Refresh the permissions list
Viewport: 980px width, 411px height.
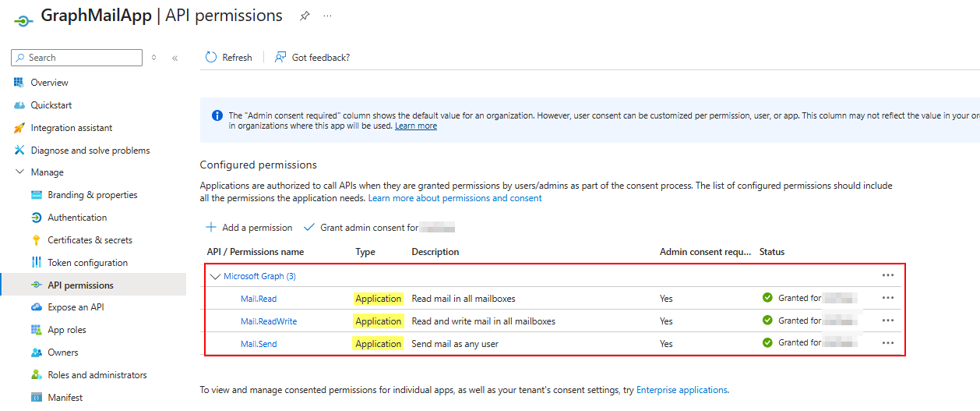tap(228, 58)
